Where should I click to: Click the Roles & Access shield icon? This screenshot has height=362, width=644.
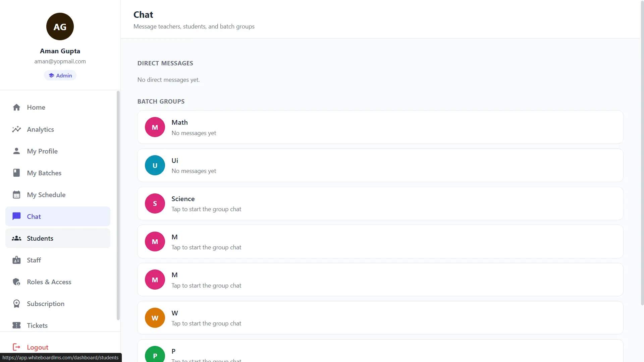(x=16, y=282)
